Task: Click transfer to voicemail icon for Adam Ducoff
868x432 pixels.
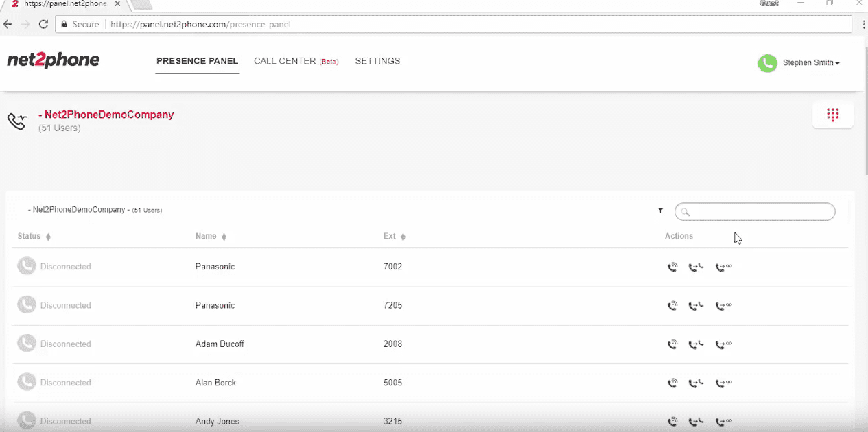Action: point(723,344)
